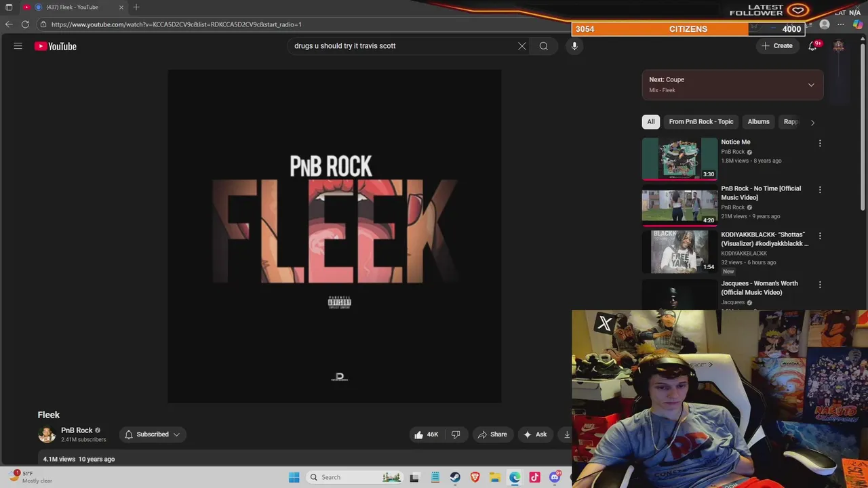The image size is (868, 488).
Task: Clear the search box with X
Action: pos(522,46)
